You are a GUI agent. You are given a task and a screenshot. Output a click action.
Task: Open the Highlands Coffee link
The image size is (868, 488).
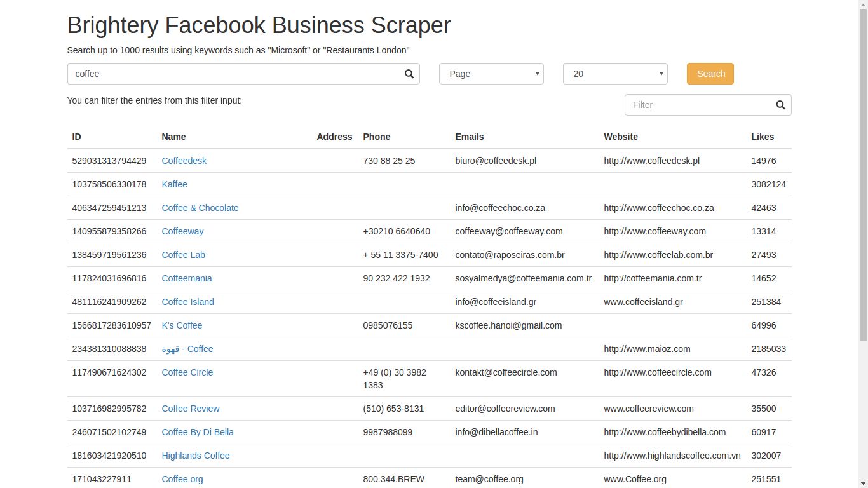[196, 456]
